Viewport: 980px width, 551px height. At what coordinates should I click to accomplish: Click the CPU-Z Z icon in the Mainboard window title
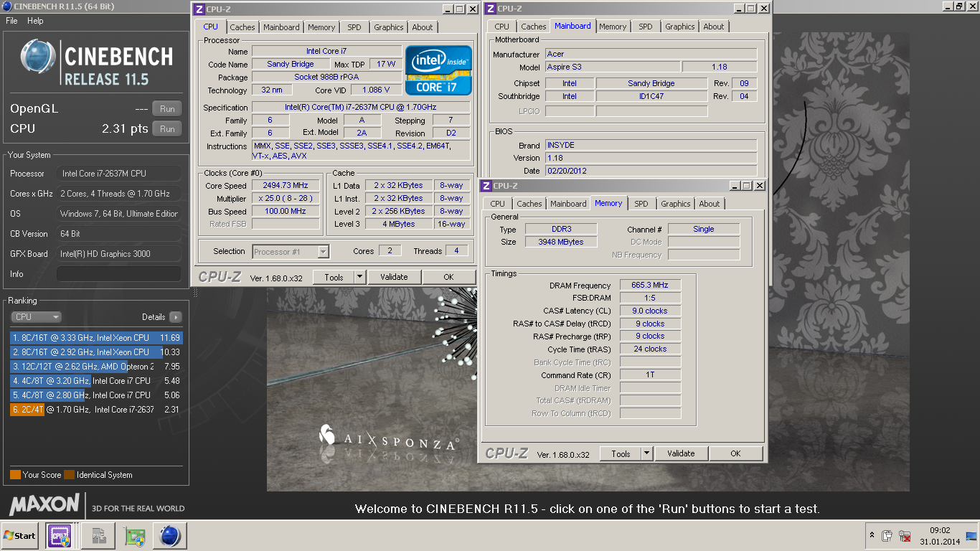pos(489,9)
